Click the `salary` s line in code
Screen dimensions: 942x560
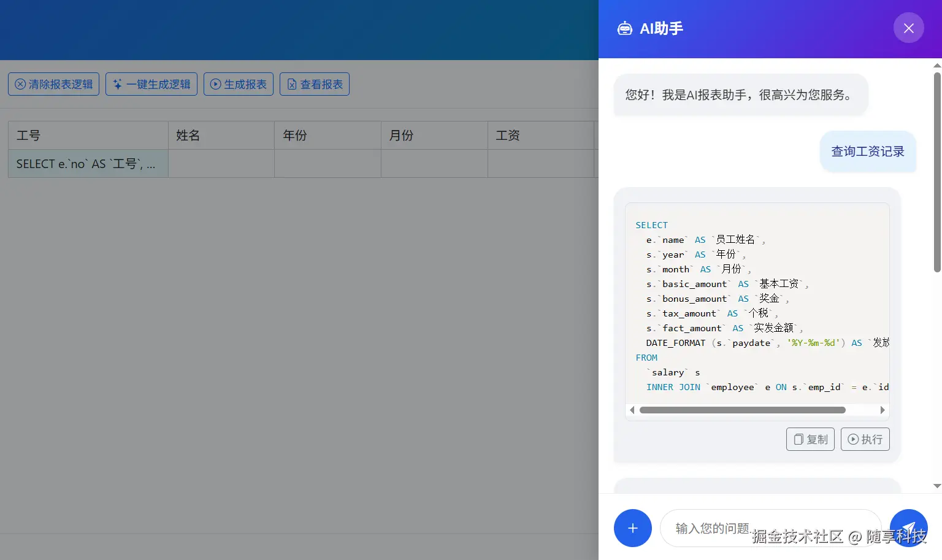(673, 372)
